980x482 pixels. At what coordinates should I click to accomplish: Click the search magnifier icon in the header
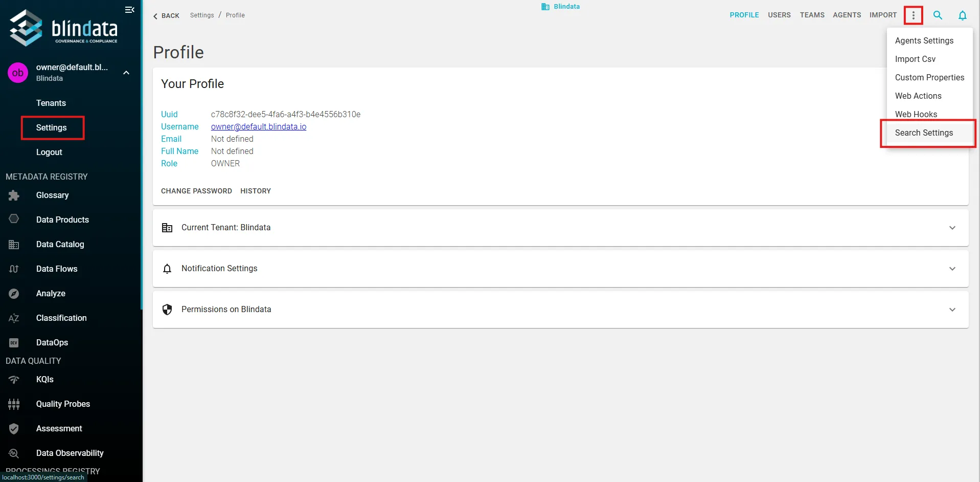click(938, 15)
